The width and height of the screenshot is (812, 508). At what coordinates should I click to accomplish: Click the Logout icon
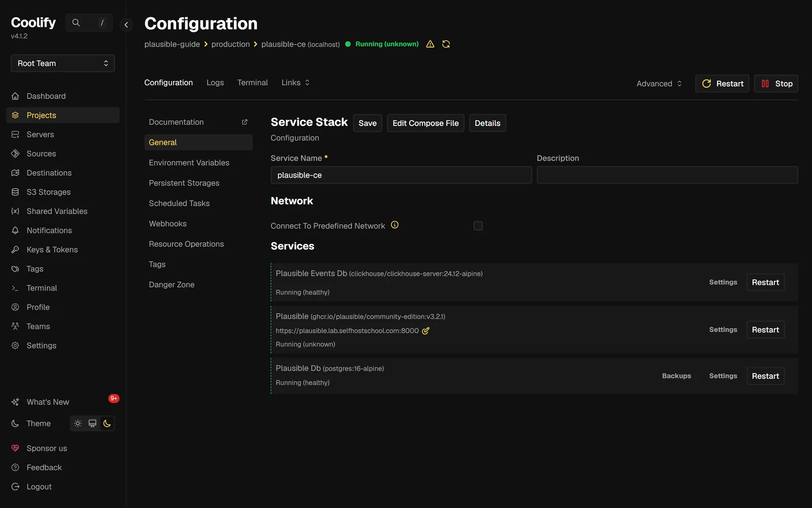[15, 487]
